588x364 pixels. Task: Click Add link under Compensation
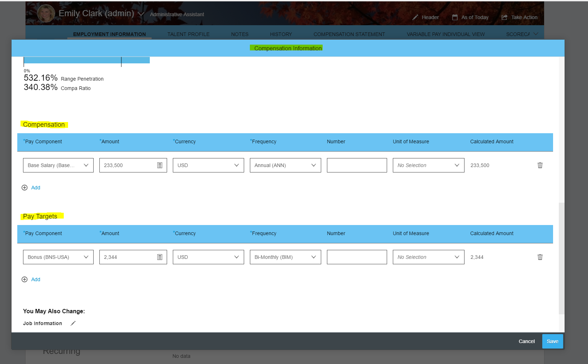pyautogui.click(x=36, y=188)
